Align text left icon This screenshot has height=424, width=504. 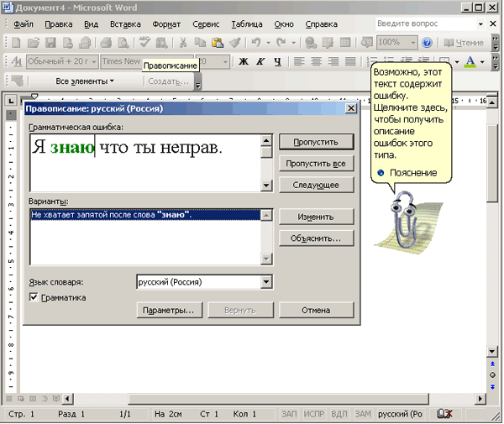299,61
